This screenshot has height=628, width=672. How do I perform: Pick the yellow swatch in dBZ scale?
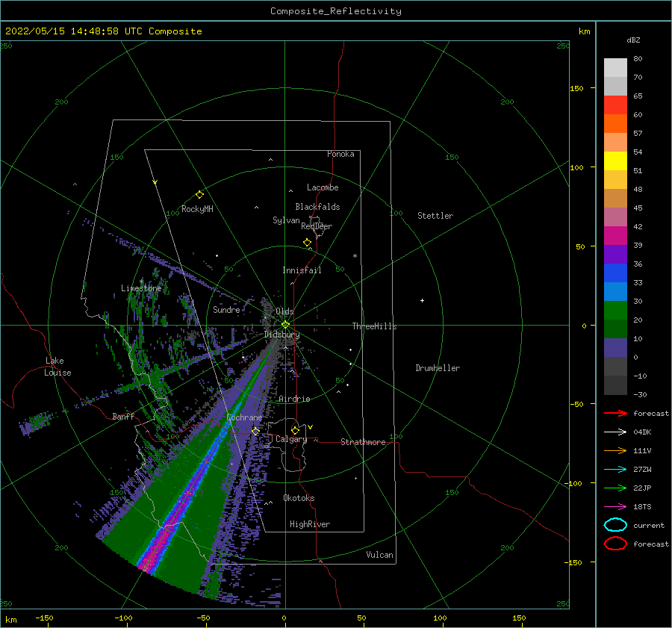tap(615, 161)
